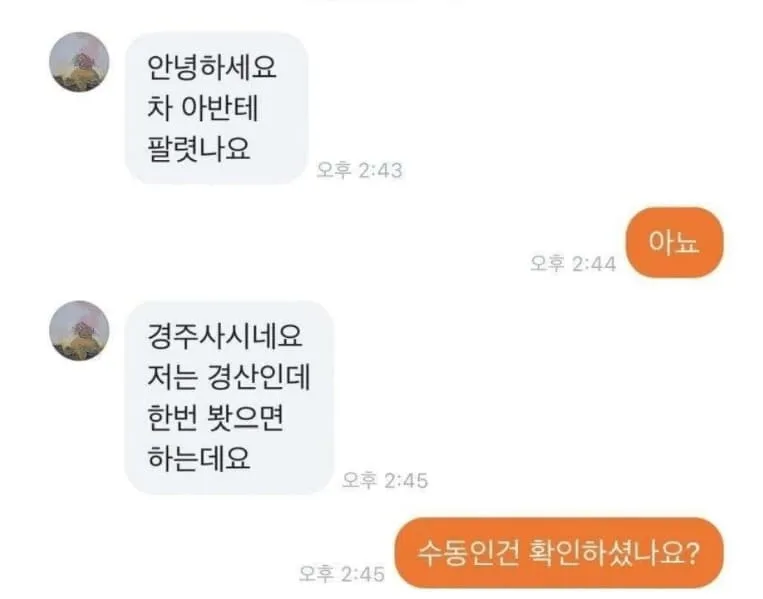Viewport: 763px width, 599px height.
Task: Tap the avatar next to 경주사시네요 message
Action: 79,330
